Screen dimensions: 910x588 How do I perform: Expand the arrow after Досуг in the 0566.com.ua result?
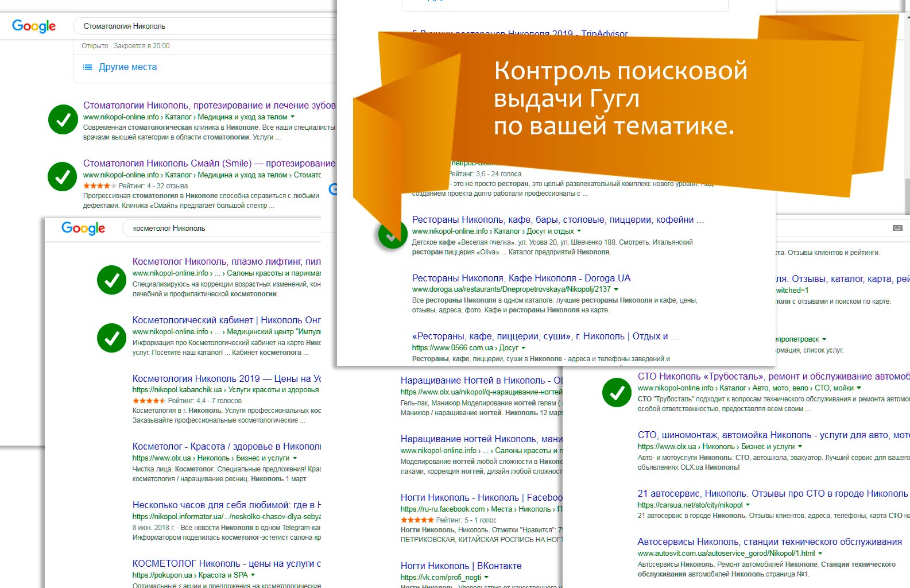[x=523, y=348]
